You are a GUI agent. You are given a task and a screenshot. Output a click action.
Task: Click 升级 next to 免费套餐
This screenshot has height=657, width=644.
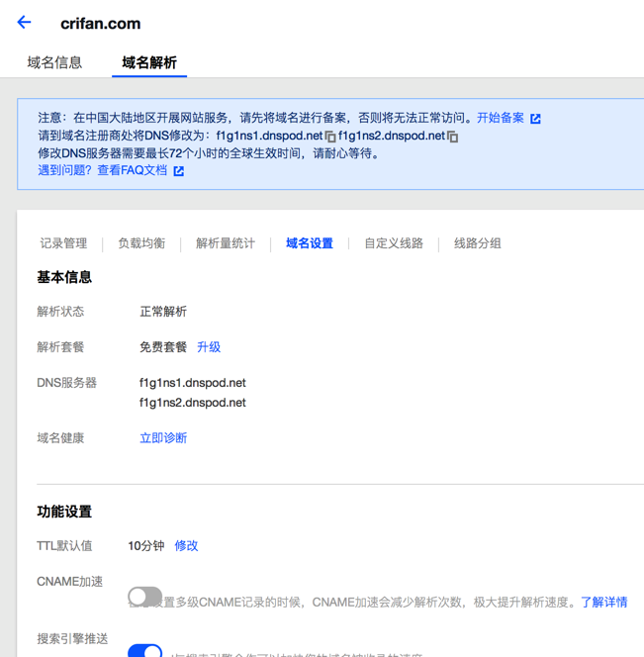(x=209, y=347)
